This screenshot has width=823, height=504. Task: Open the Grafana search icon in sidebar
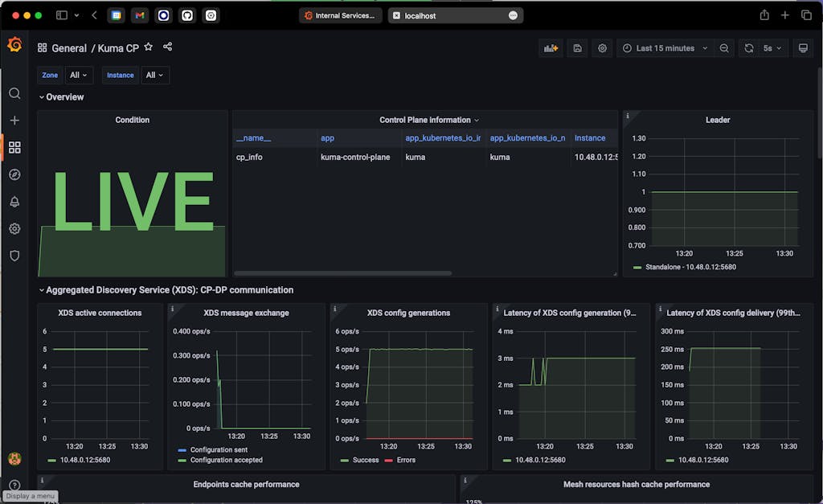point(14,93)
